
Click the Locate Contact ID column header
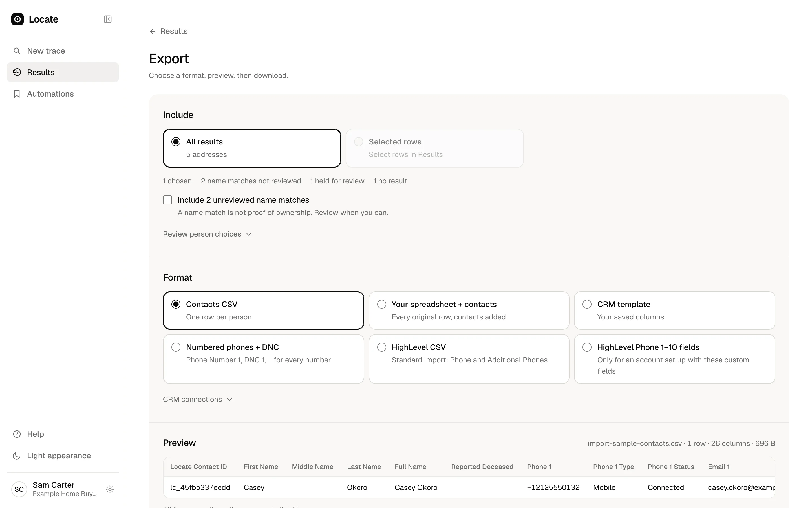[x=198, y=467]
